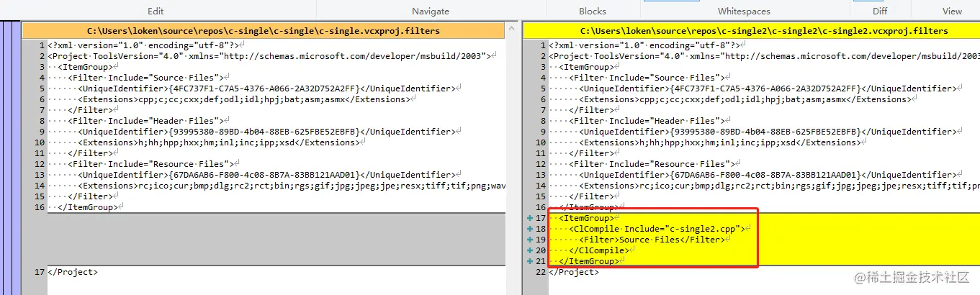This screenshot has height=295, width=980.
Task: Select the left pane c-single.vcxproj.filters path header
Action: (263, 31)
